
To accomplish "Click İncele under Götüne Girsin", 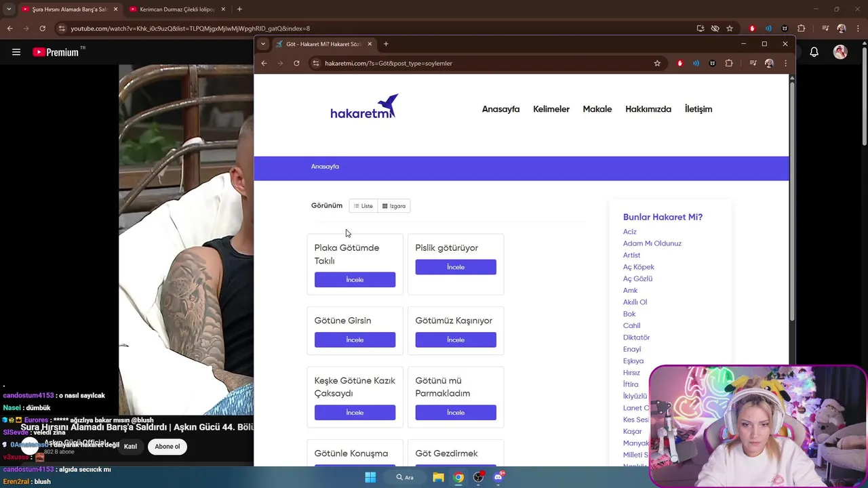I will pos(355,340).
